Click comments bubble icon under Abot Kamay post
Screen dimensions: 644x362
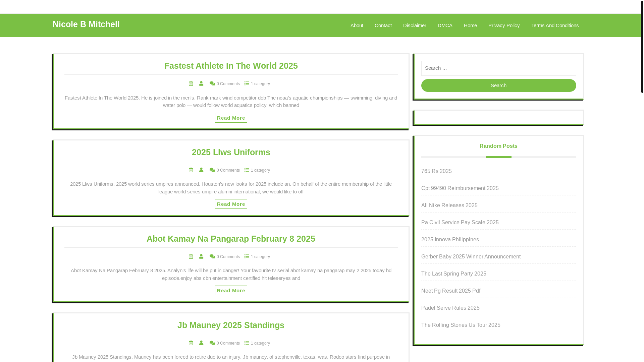[212, 257]
